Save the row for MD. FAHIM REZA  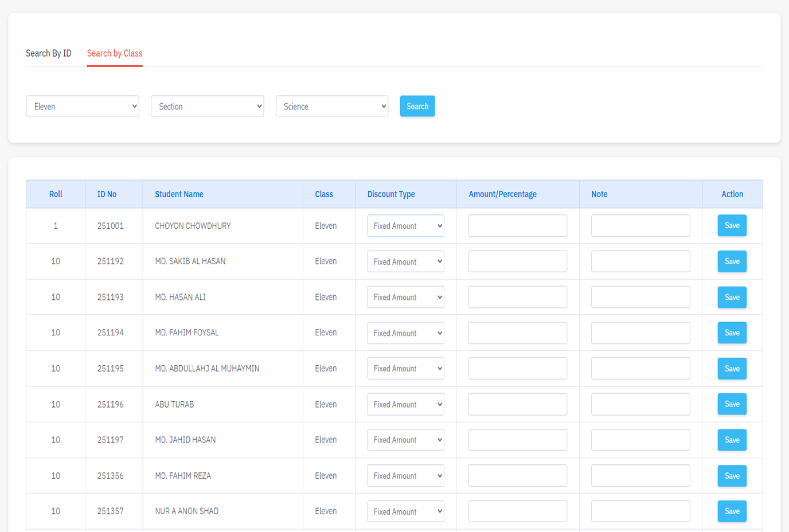coord(732,476)
